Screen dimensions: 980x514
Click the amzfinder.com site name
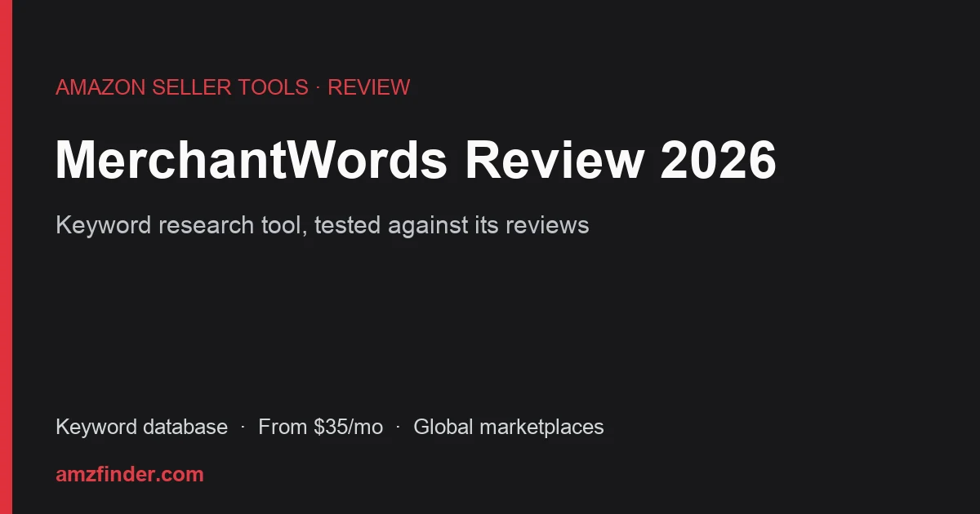point(130,474)
